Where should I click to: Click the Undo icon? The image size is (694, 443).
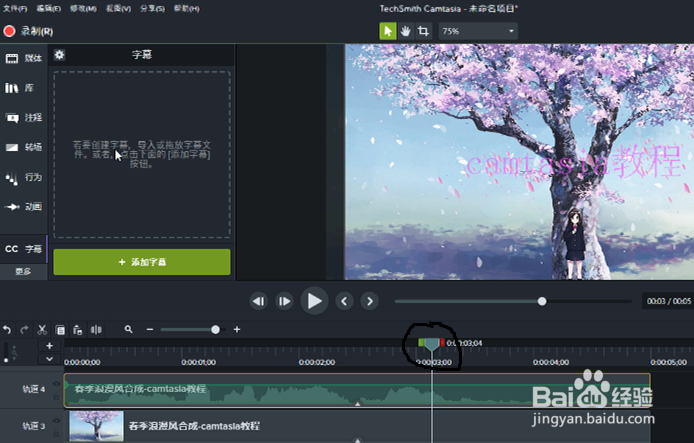pos(7,330)
